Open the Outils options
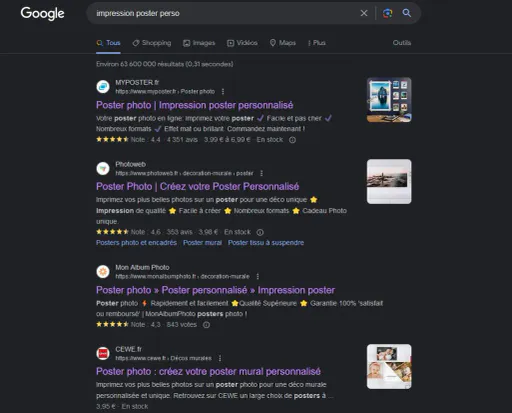The width and height of the screenshot is (512, 413). pos(402,43)
